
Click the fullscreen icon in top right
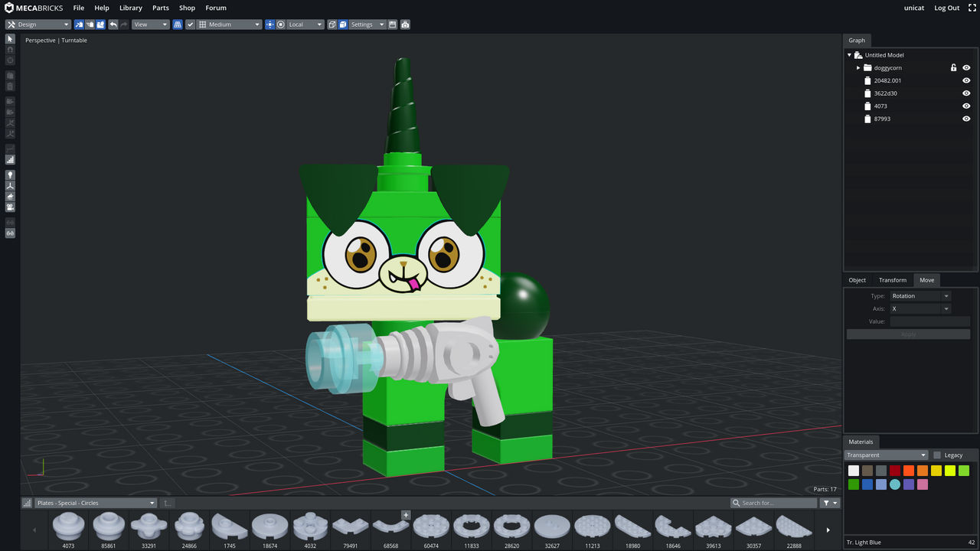[x=972, y=8]
